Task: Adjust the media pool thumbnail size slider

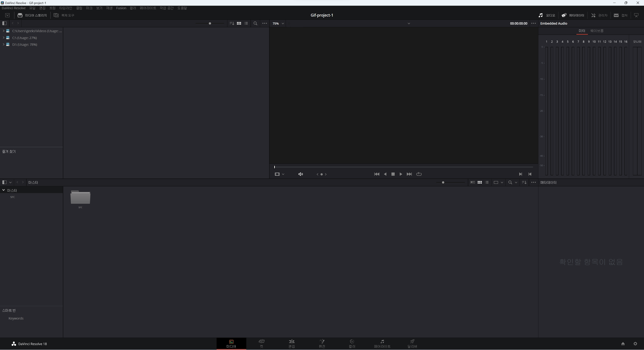Action: (443, 183)
